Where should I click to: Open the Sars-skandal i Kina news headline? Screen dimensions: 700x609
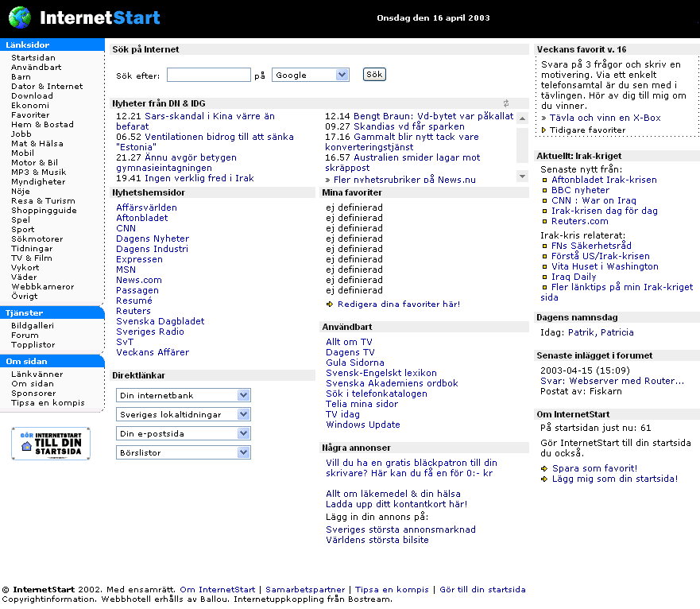[x=195, y=121]
